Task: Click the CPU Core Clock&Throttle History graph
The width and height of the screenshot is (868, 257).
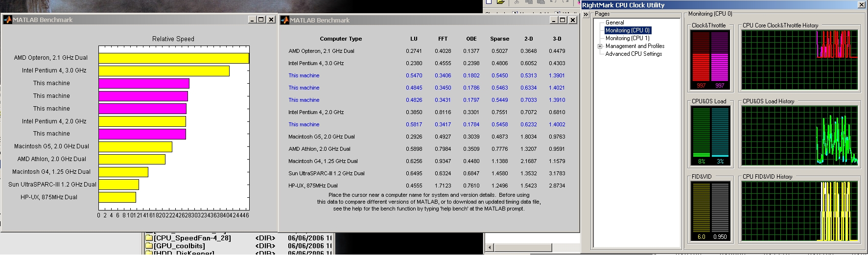Action: coord(799,60)
